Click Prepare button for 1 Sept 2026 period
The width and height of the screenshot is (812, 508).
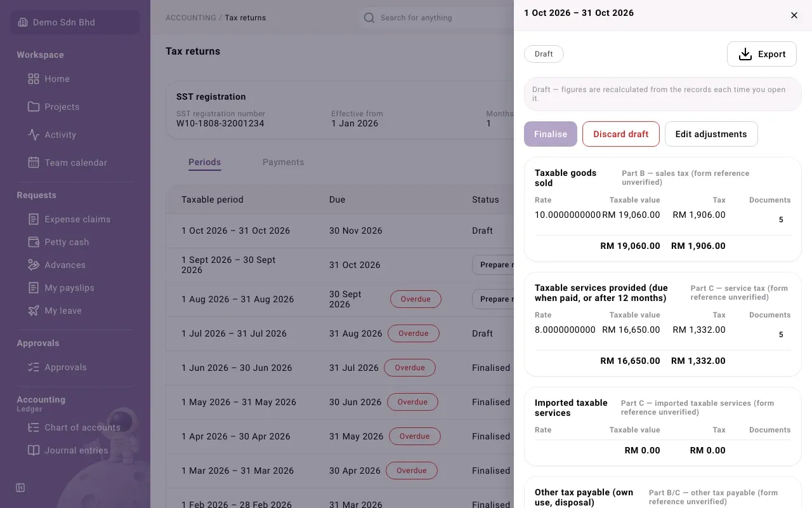tap(493, 265)
